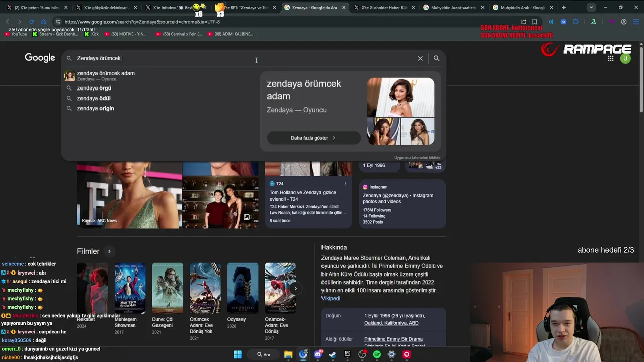Screen dimensions: 644x362
Task: Select suggestion zendaya origin
Action: (x=160, y=108)
